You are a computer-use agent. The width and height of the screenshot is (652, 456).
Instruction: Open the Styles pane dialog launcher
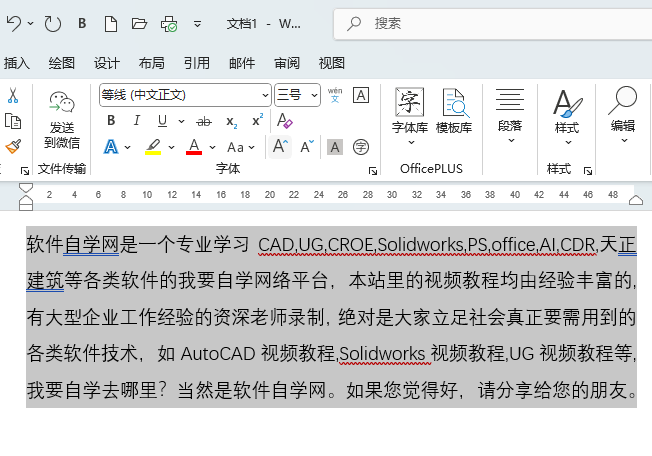pyautogui.click(x=588, y=170)
